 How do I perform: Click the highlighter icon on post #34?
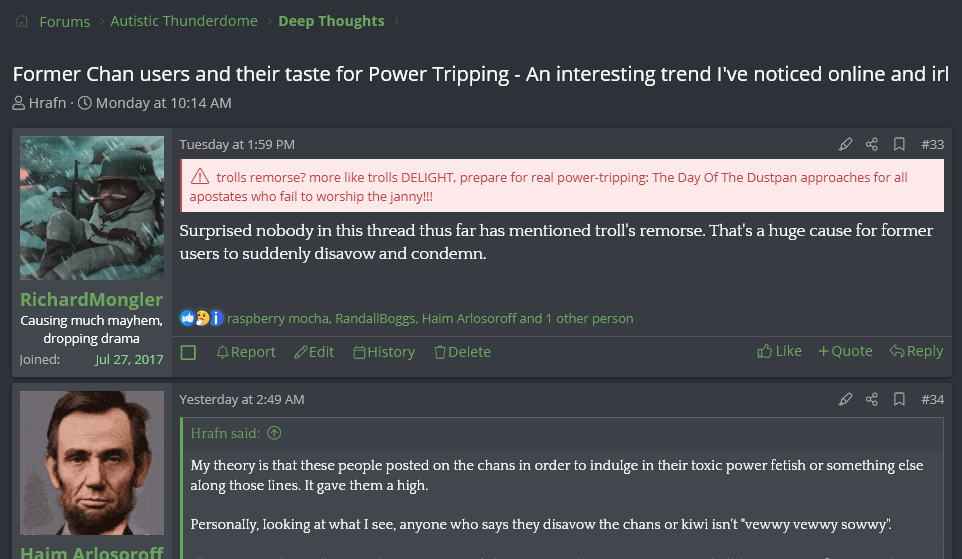point(845,399)
